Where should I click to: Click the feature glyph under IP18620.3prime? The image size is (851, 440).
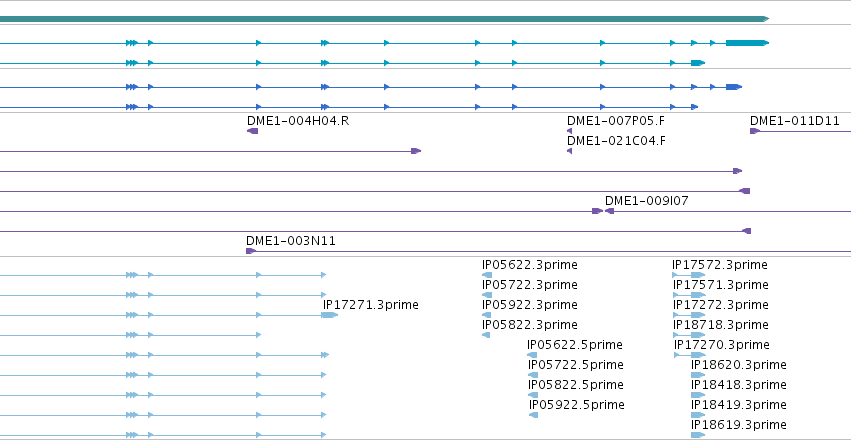point(698,375)
